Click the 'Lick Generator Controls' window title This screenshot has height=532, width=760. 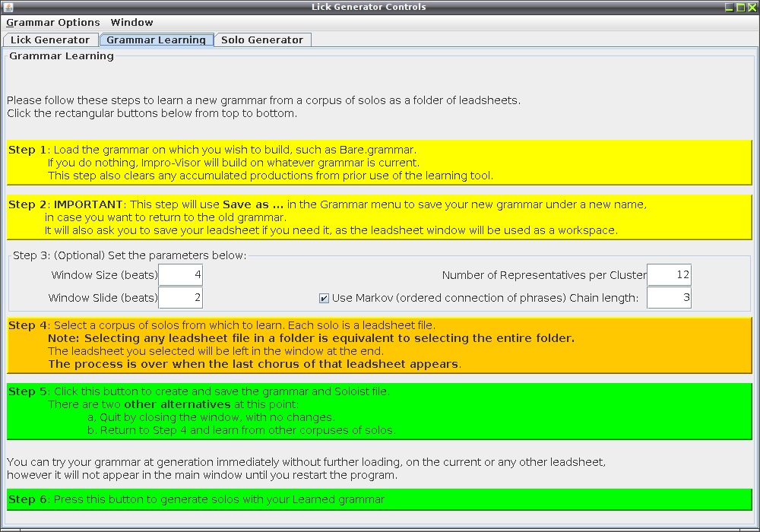tap(369, 8)
